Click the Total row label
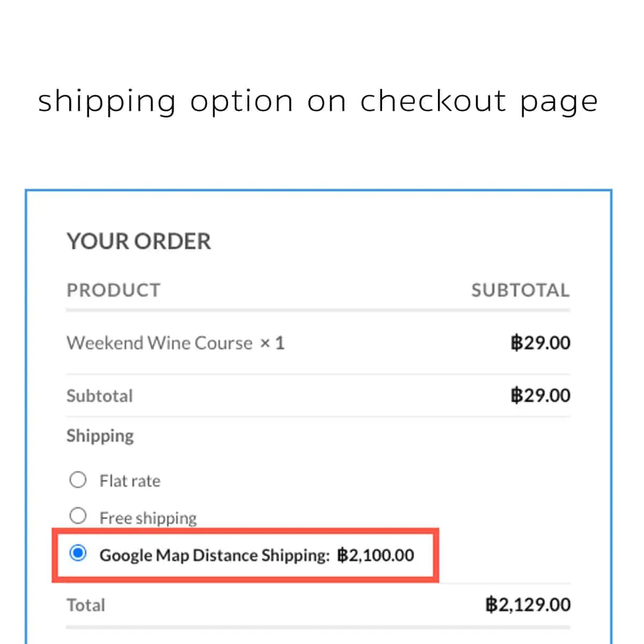Viewport: 644px width, 644px height. (x=86, y=605)
